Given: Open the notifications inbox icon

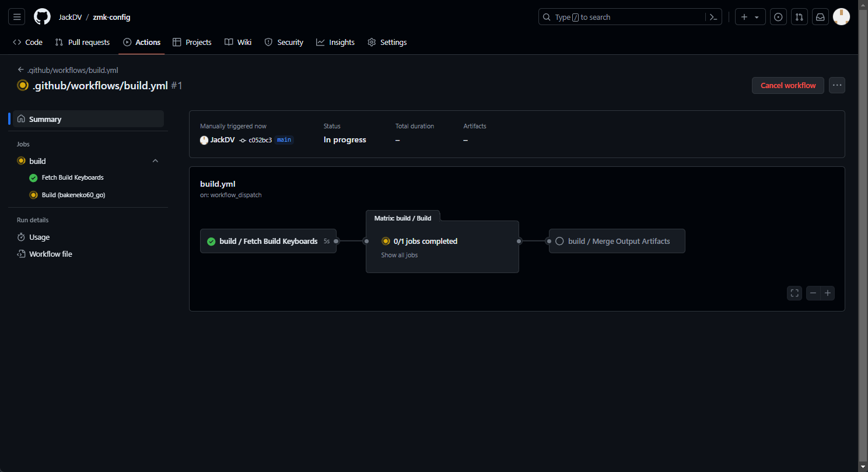Looking at the screenshot, I should point(820,18).
